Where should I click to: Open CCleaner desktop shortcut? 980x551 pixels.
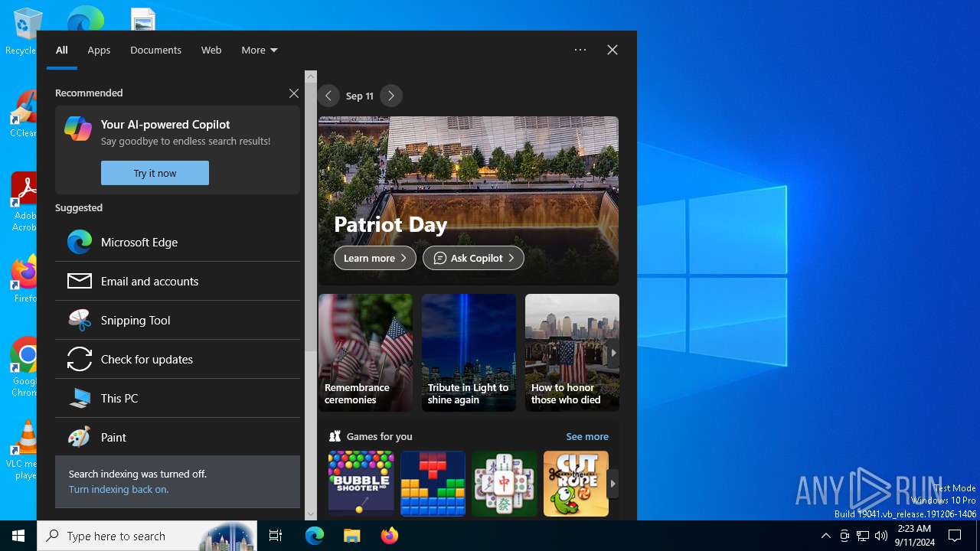coord(23,114)
